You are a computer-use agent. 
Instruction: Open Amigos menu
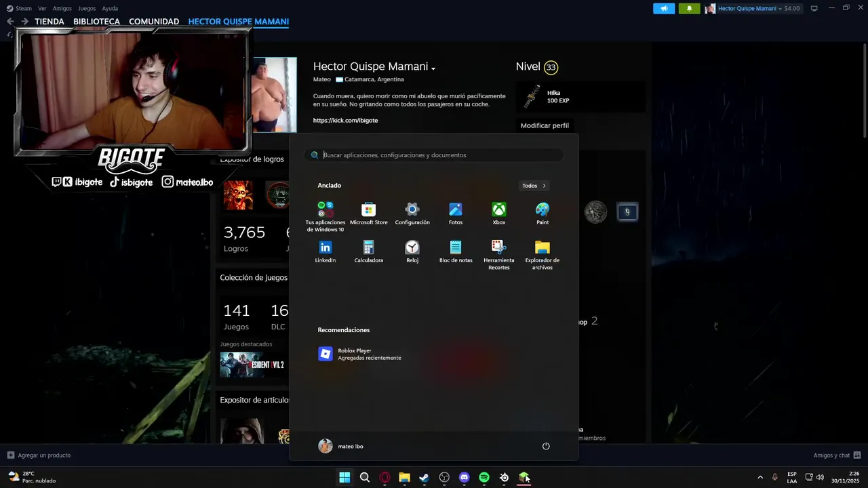point(62,8)
